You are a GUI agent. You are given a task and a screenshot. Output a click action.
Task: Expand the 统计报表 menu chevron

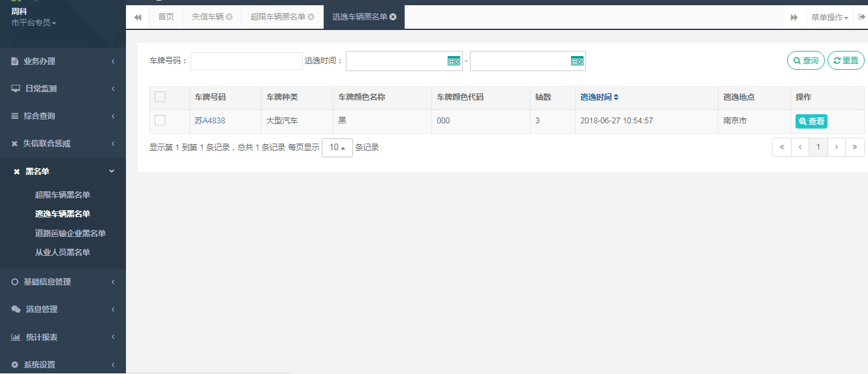pos(113,337)
